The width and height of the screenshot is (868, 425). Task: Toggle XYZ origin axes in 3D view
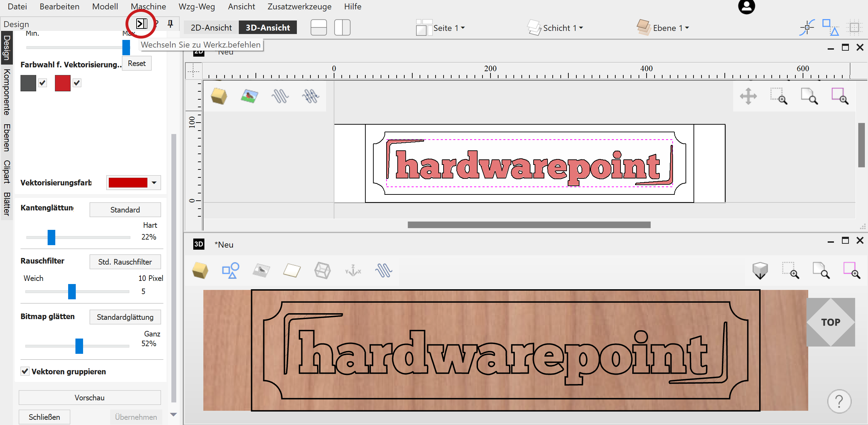click(x=353, y=270)
